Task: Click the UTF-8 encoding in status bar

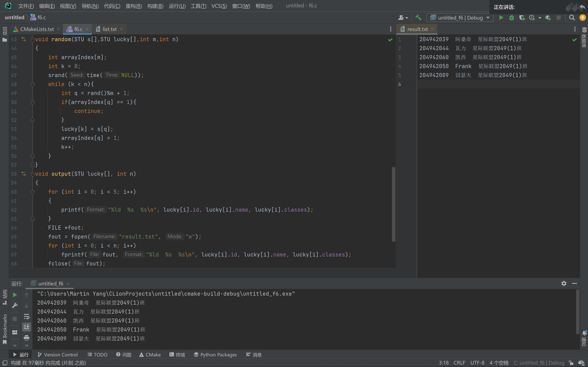Action: 477,363
